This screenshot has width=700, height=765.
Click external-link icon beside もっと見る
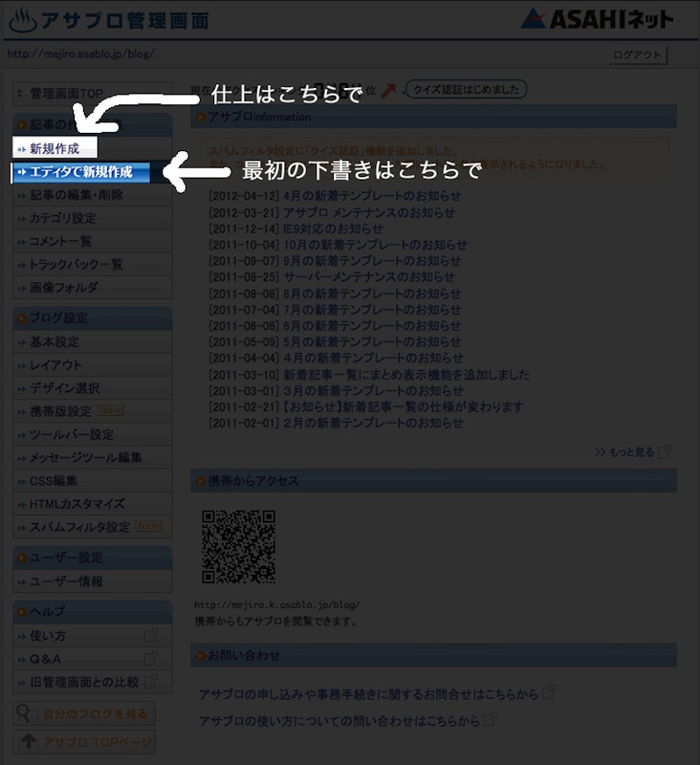[665, 451]
